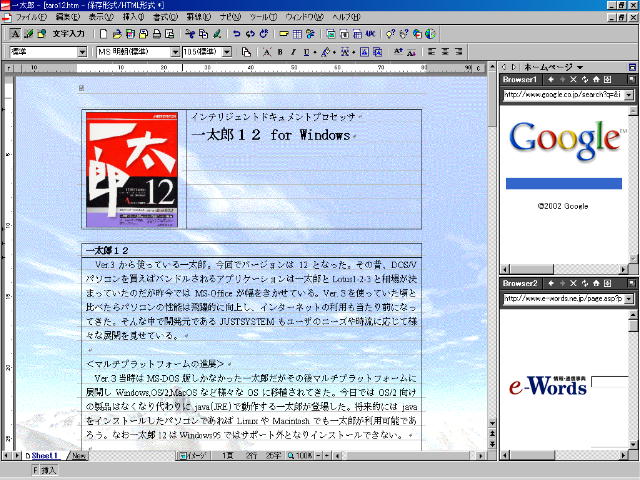Click the Browser2 back arrow icon
The width and height of the screenshot is (640, 480).
(x=551, y=283)
